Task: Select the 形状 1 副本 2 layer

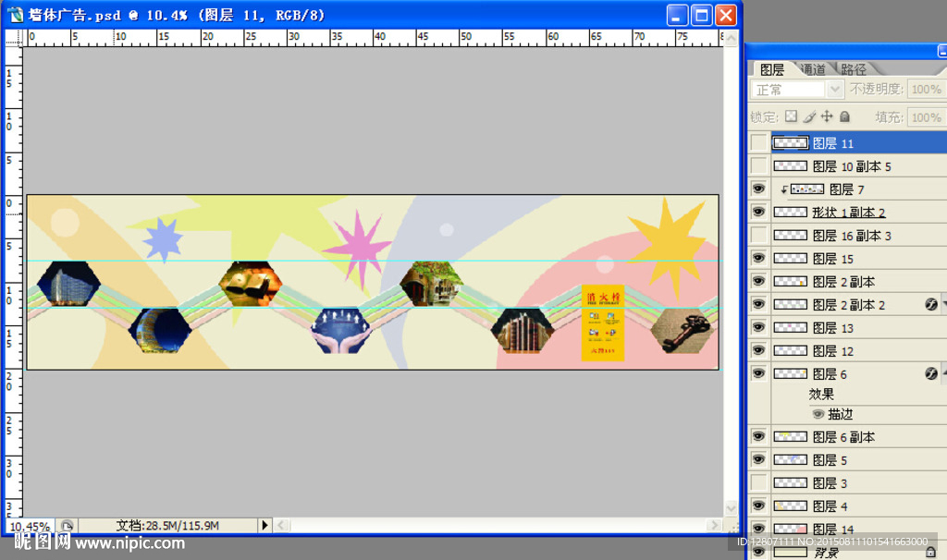Action: point(849,213)
